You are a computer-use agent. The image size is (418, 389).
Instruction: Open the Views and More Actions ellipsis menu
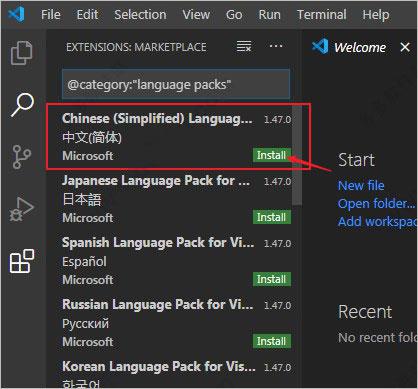coord(276,46)
